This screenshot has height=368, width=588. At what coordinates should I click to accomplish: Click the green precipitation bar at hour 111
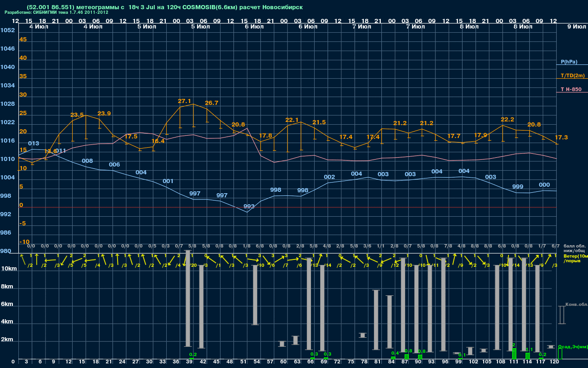coord(514,354)
